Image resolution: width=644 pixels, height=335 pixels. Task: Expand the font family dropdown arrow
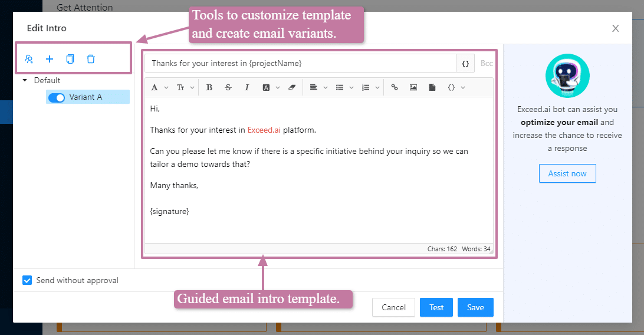click(166, 87)
